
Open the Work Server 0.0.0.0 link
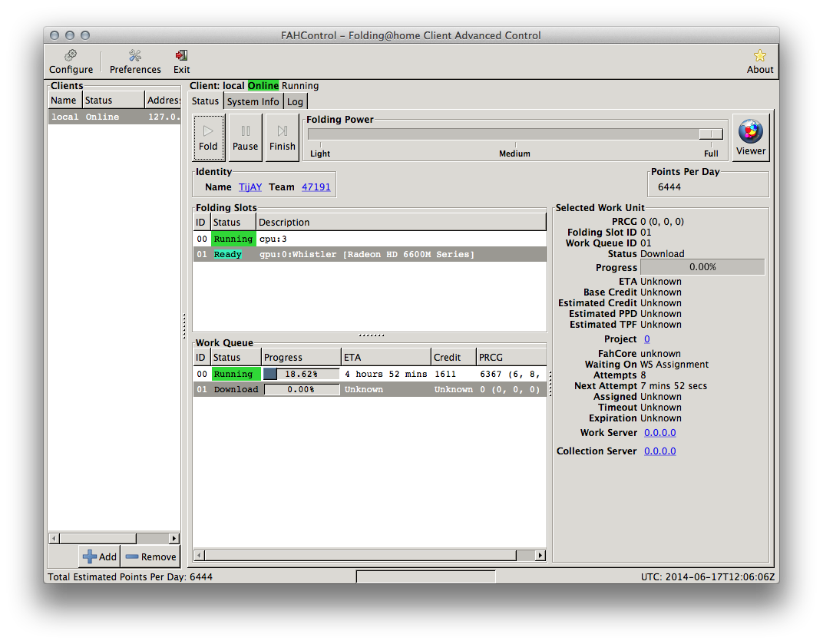point(659,432)
